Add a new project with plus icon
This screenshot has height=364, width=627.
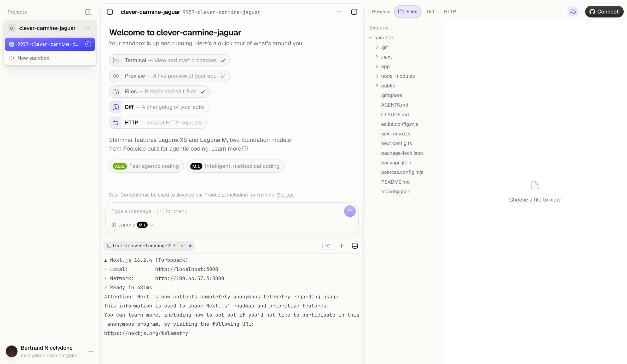88,12
